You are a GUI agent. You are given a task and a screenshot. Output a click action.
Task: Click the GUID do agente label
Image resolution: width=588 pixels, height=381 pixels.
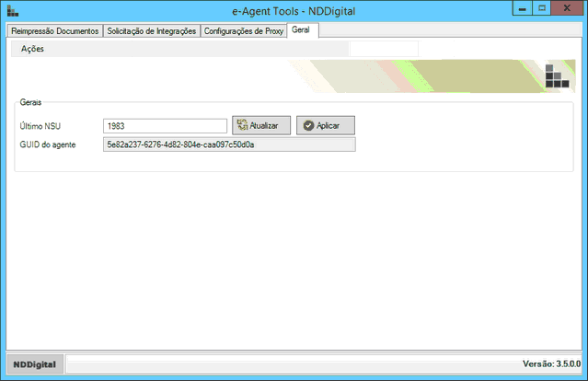(48, 144)
